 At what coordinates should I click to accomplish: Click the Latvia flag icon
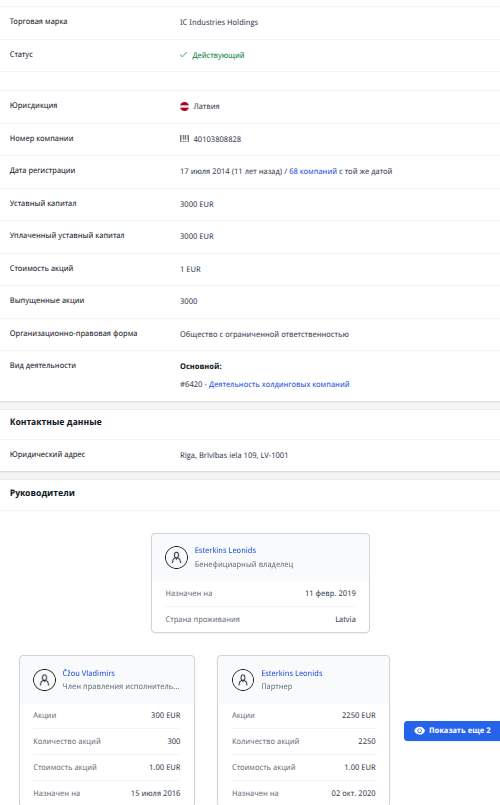(x=184, y=106)
